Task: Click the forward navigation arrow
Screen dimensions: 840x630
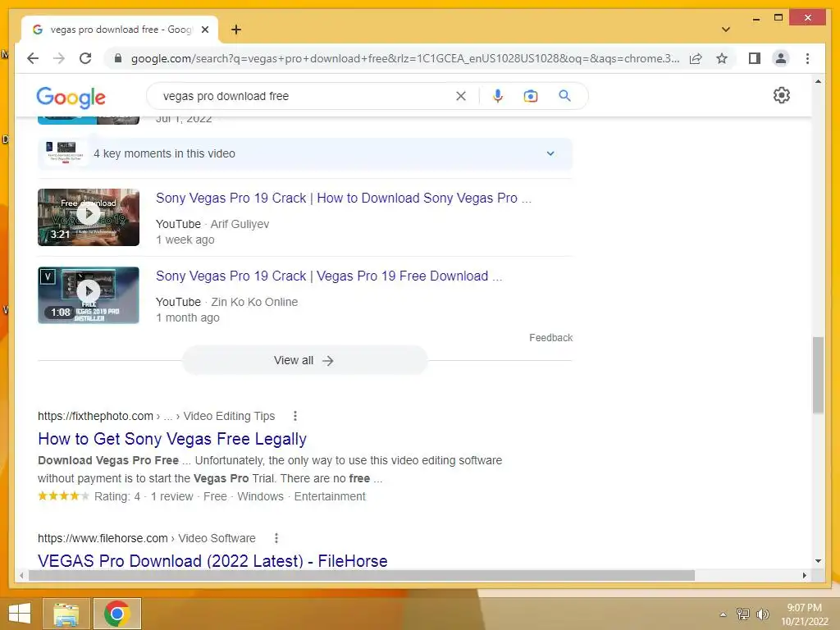Action: 59,58
